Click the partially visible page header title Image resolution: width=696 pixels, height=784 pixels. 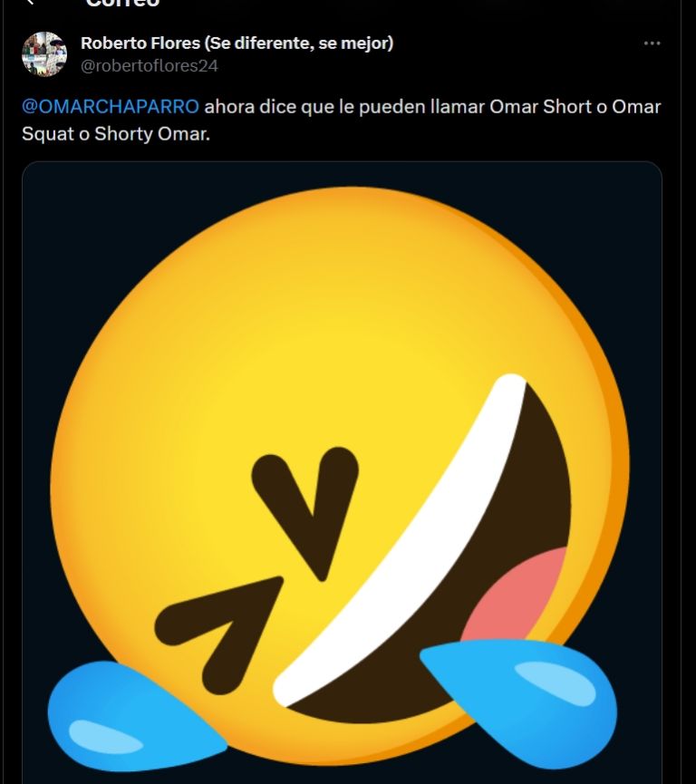click(x=122, y=4)
